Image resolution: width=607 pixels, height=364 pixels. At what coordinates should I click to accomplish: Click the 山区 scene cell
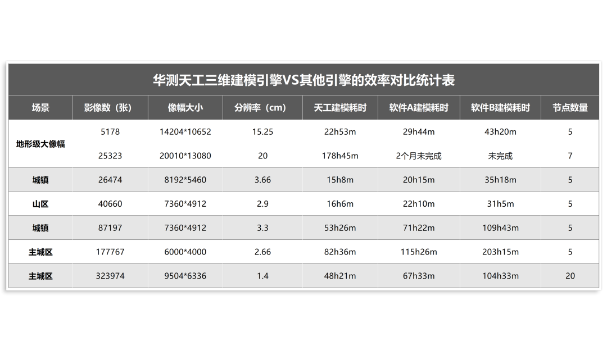(x=40, y=204)
